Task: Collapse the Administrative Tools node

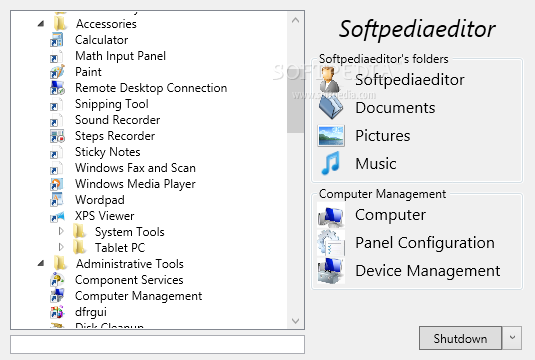Action: tap(41, 263)
